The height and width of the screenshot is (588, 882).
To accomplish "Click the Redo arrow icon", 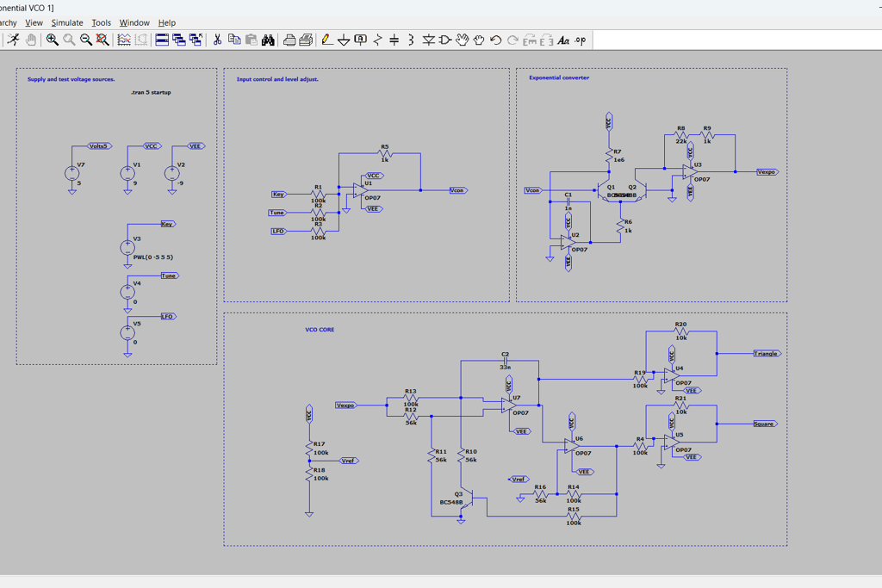I will 512,40.
